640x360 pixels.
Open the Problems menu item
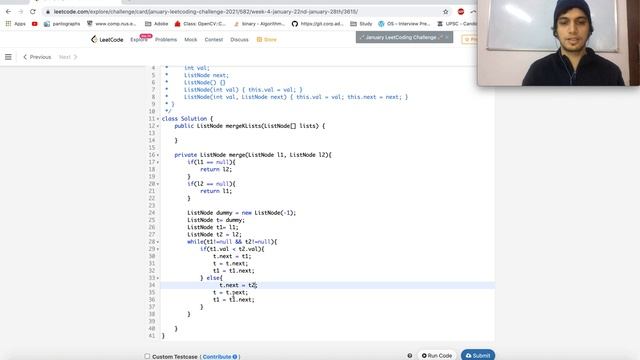click(166, 40)
